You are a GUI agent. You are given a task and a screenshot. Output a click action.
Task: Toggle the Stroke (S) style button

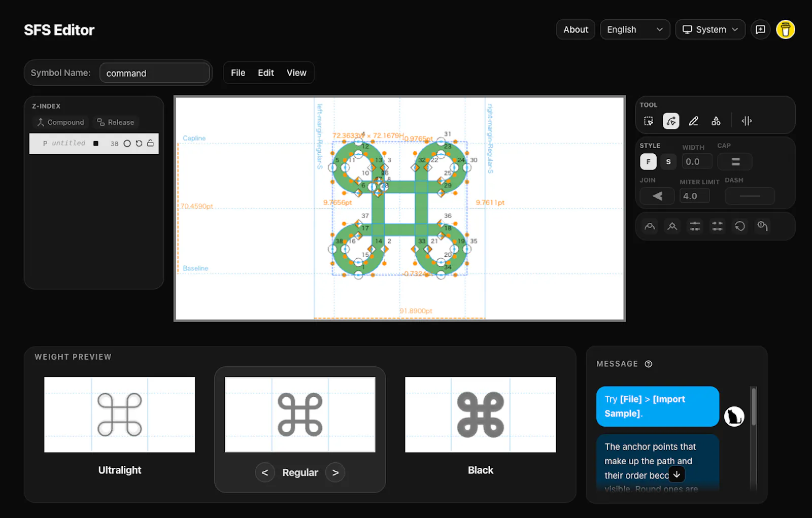click(x=668, y=162)
